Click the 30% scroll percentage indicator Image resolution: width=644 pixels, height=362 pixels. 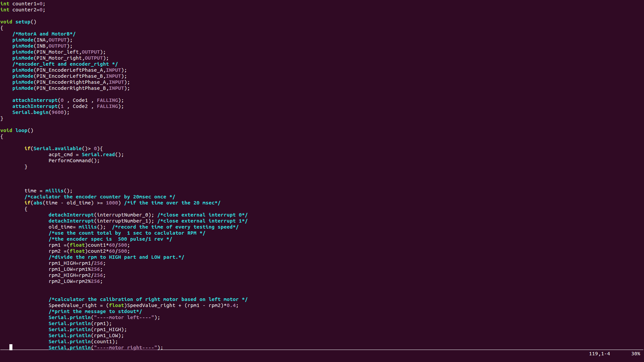635,354
